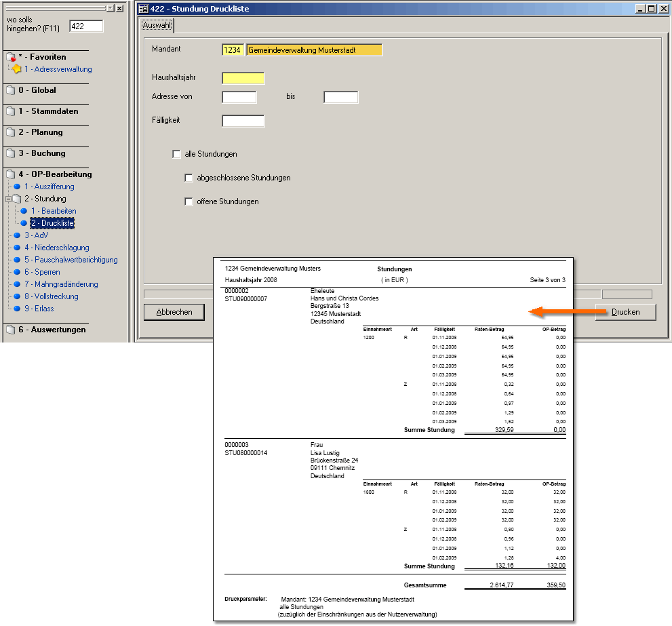Click the Stammdaten section folder icon
This screenshot has width=672, height=626.
10,111
